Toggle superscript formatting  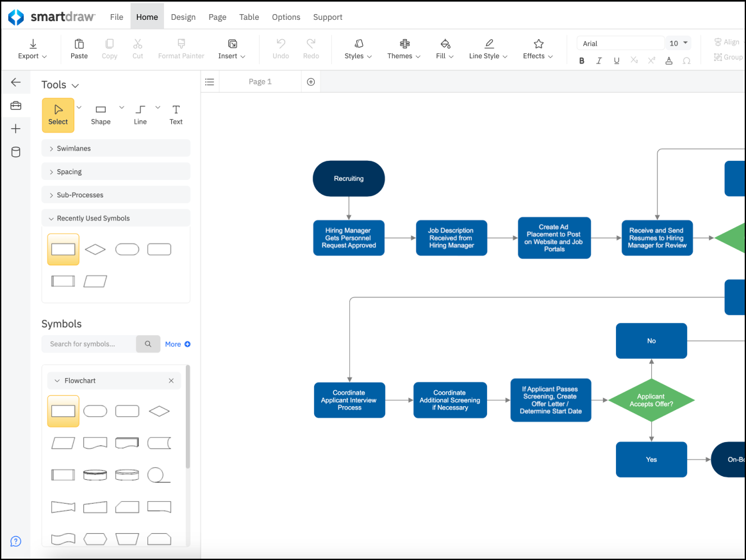651,60
